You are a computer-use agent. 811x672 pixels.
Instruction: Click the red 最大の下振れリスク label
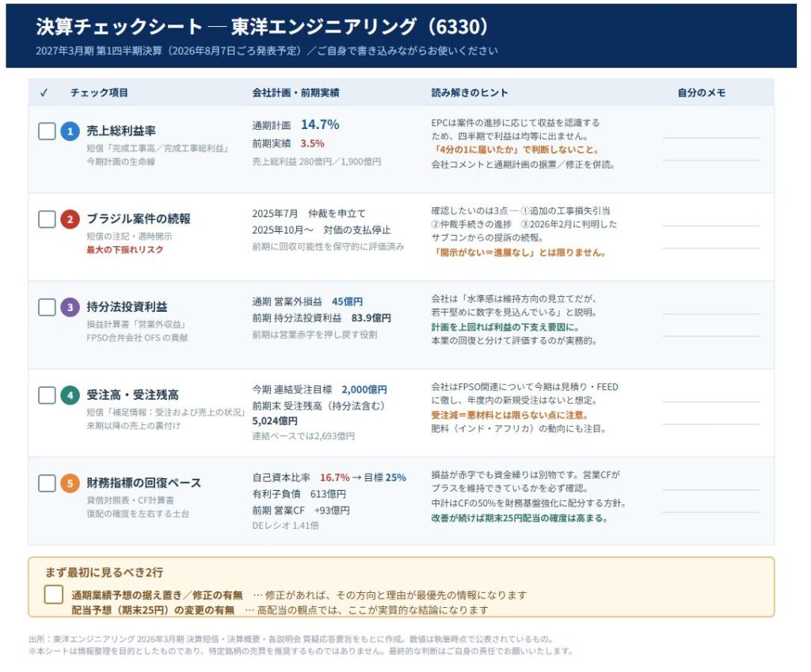(x=124, y=249)
